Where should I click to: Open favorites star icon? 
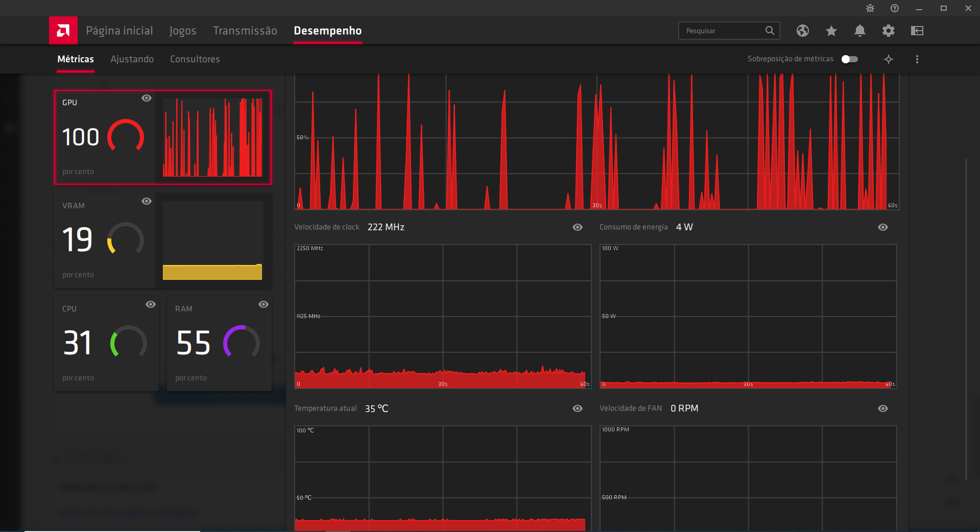pos(831,31)
